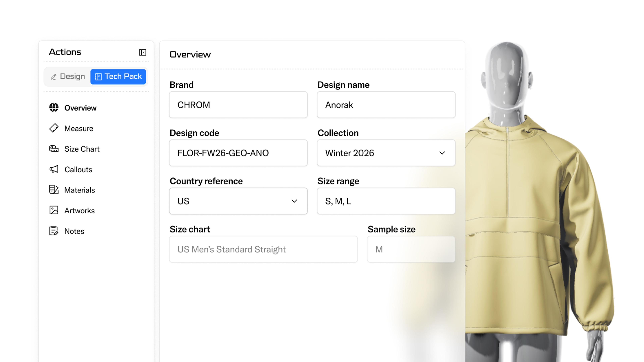
Task: Go to the Materials section
Action: tap(79, 190)
